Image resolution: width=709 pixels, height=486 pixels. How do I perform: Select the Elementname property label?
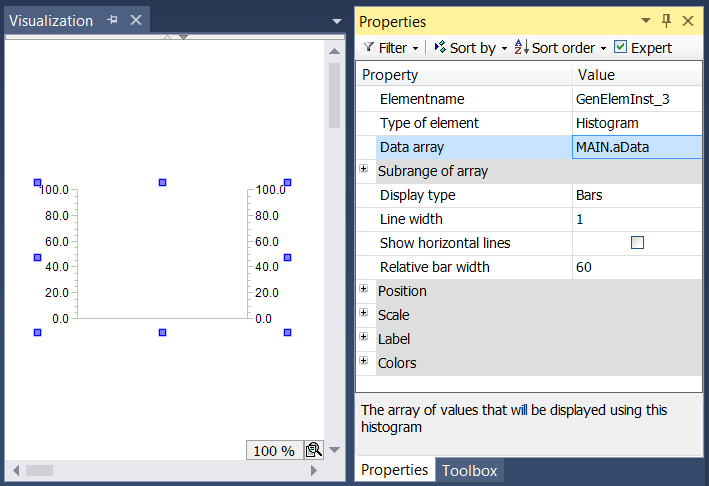point(422,99)
